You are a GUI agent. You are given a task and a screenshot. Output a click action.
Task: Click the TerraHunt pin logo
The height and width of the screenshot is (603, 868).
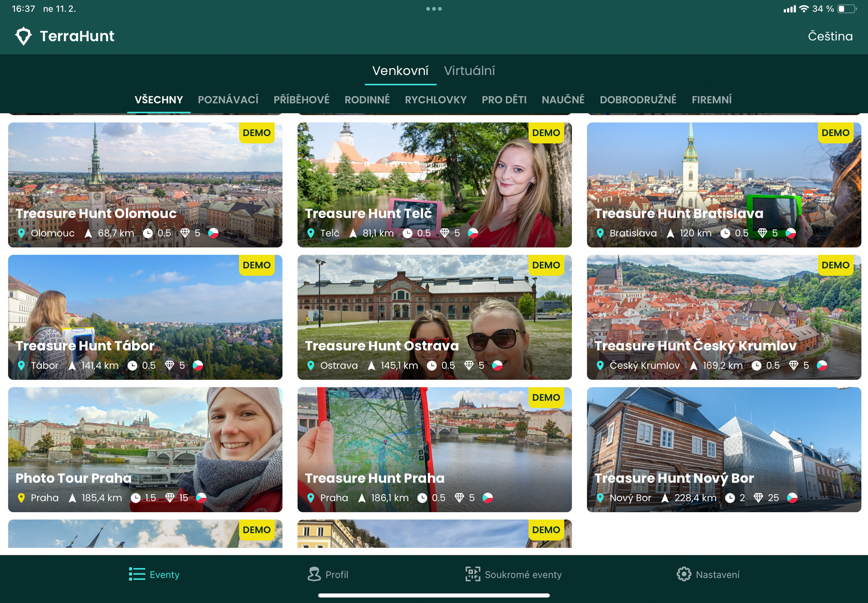[24, 36]
